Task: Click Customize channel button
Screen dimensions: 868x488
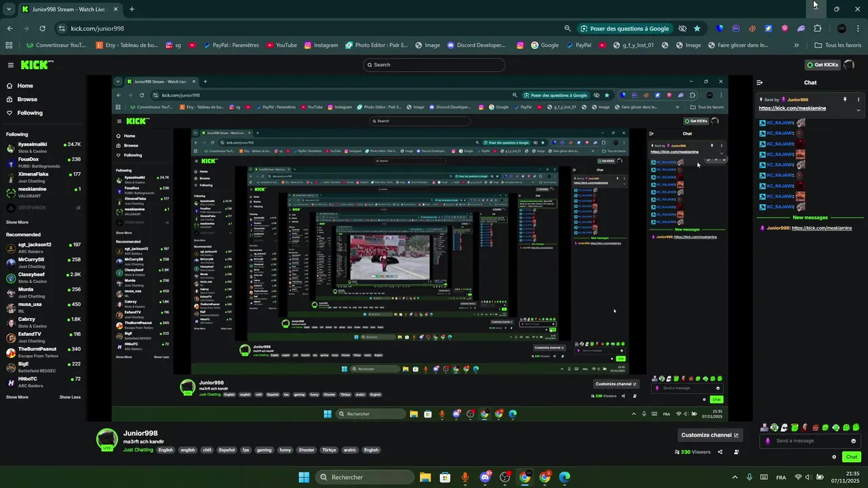Action: 710,435
